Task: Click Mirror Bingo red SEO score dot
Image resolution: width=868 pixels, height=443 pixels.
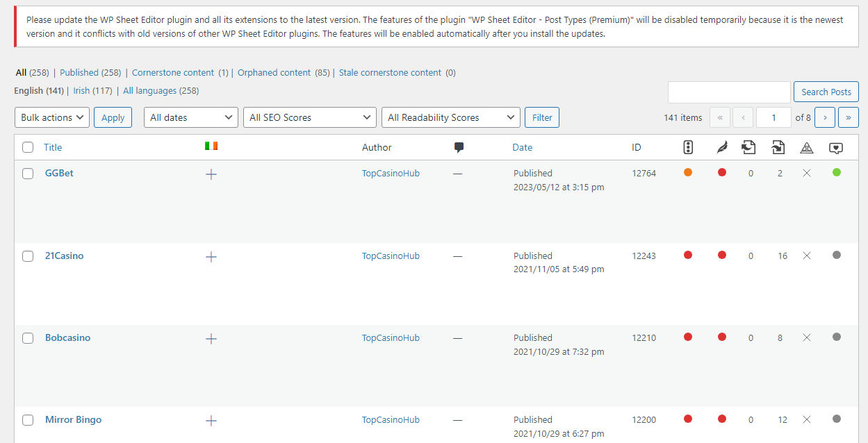Action: tap(688, 419)
